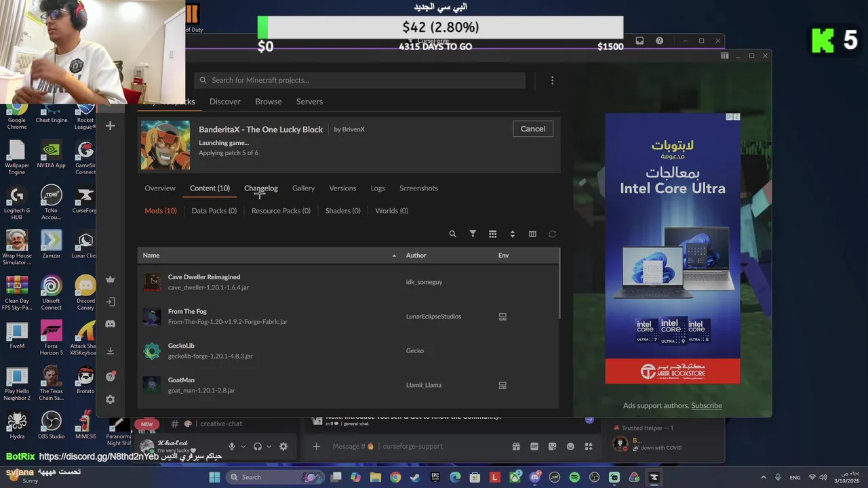This screenshot has height=488, width=868.
Task: Click the refresh icon above mods list
Action: click(552, 234)
